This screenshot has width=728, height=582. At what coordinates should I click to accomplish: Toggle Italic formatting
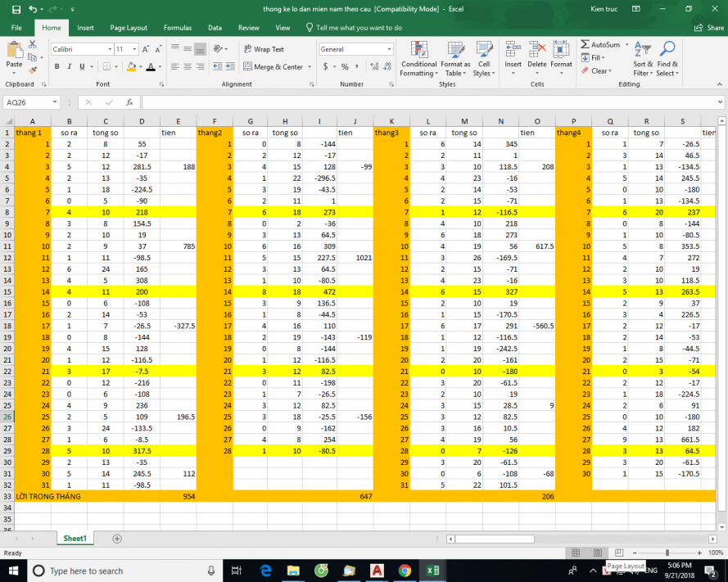click(69, 67)
